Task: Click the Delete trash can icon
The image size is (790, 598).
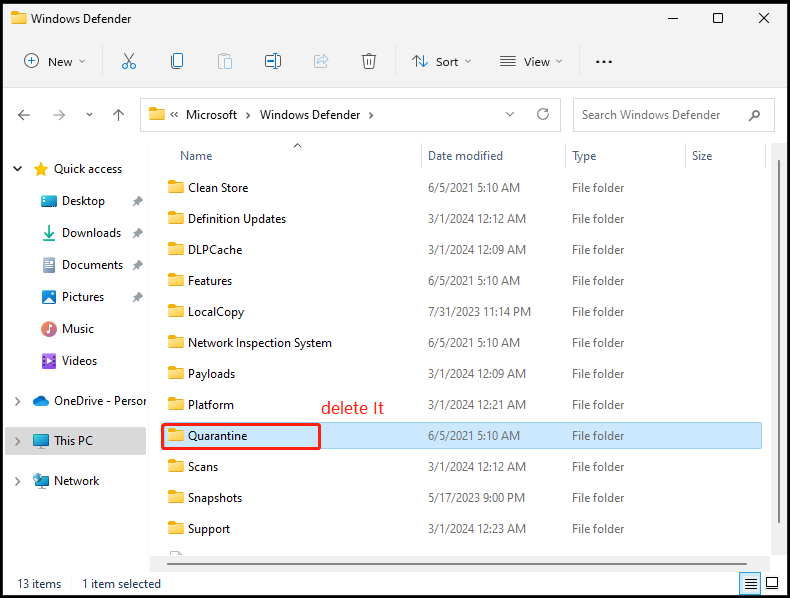Action: (369, 61)
